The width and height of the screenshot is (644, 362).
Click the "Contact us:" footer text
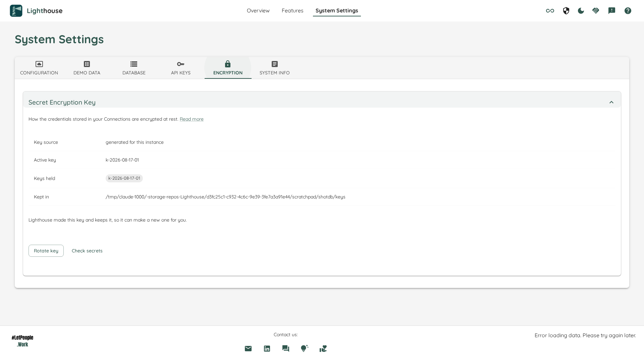point(286,335)
